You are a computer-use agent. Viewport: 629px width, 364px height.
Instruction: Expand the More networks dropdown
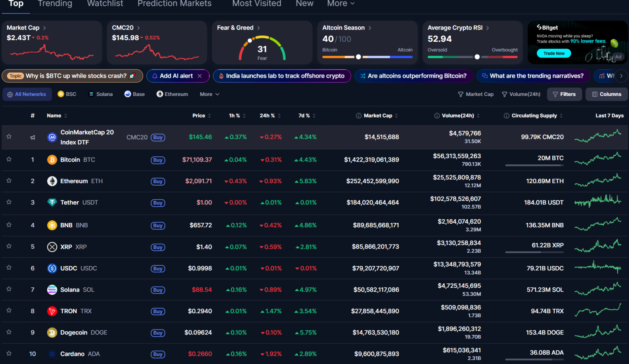(x=209, y=94)
